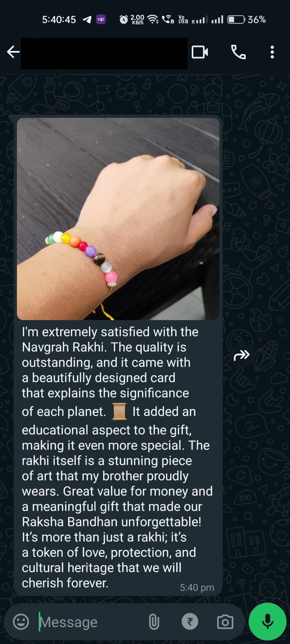
Task: Tap the 5:40 pm message timestamp
Action: click(197, 588)
